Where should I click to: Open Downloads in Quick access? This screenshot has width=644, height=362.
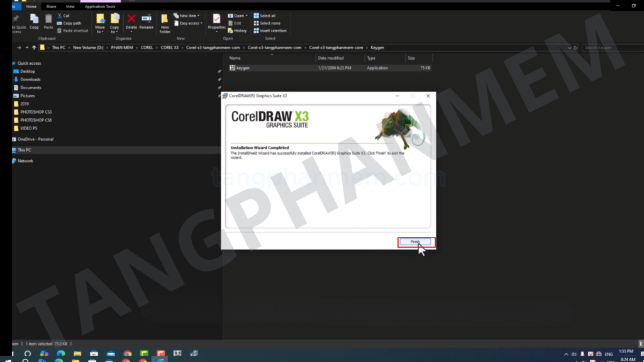(30, 80)
